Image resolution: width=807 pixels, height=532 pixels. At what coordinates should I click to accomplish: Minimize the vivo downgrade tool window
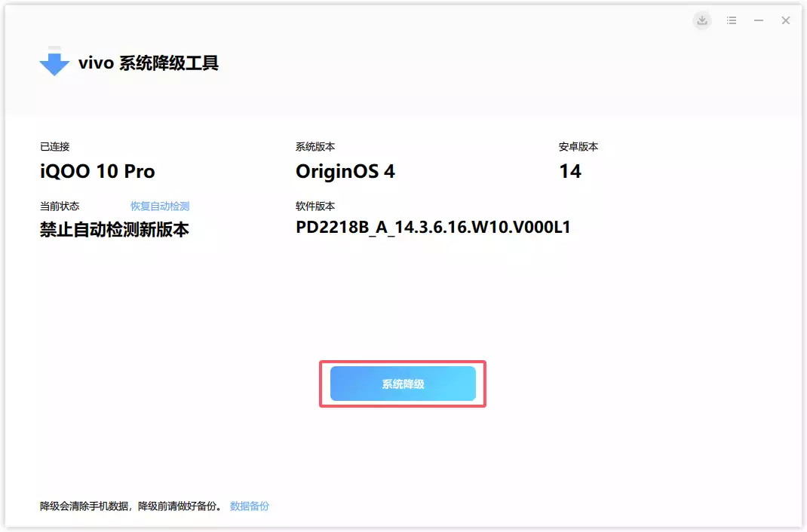click(759, 20)
